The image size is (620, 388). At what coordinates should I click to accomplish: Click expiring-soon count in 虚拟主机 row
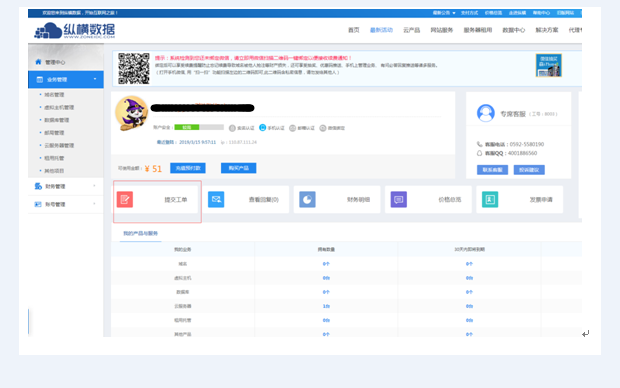click(469, 278)
